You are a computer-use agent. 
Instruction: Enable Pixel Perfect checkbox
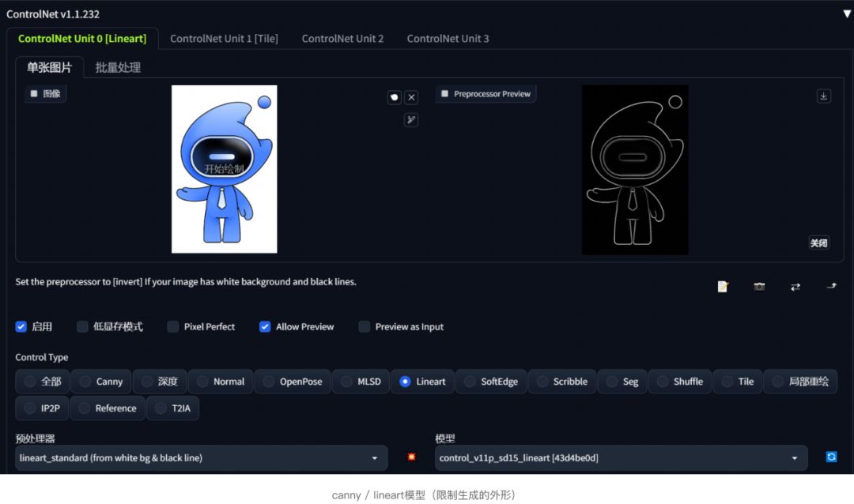172,326
